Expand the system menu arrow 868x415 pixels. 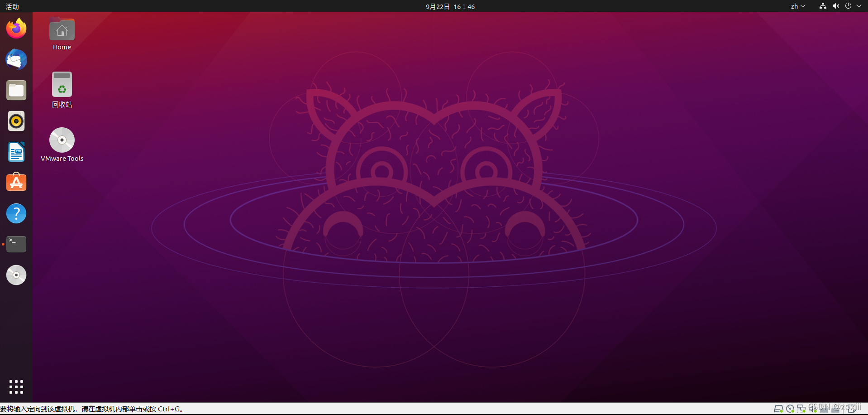[859, 6]
